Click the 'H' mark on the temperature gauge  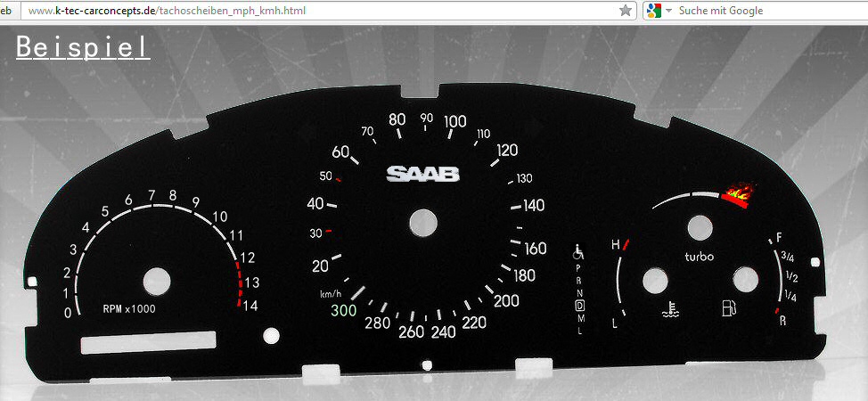tap(615, 244)
